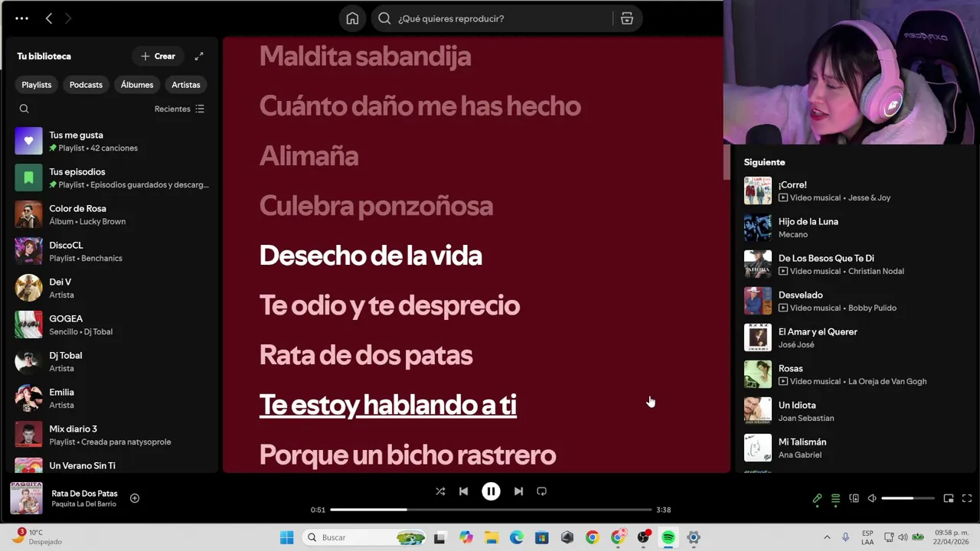
Task: Search within the library magnifier icon
Action: (x=24, y=109)
